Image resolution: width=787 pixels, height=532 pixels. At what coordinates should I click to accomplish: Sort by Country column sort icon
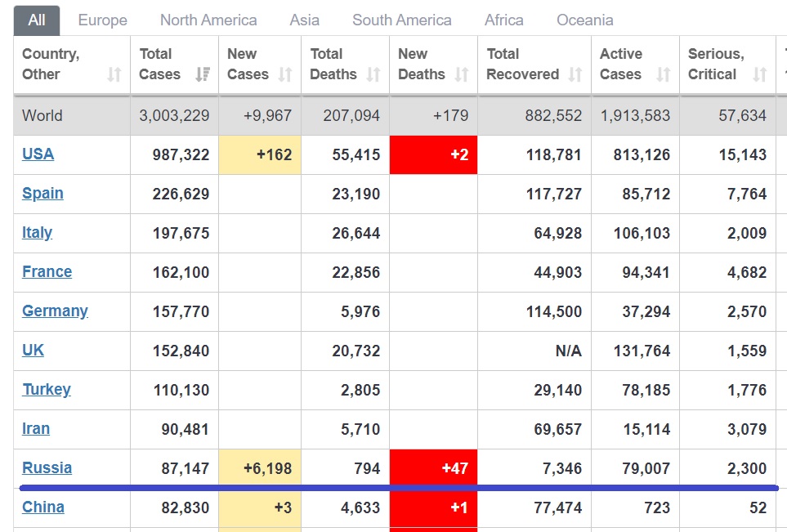point(114,75)
